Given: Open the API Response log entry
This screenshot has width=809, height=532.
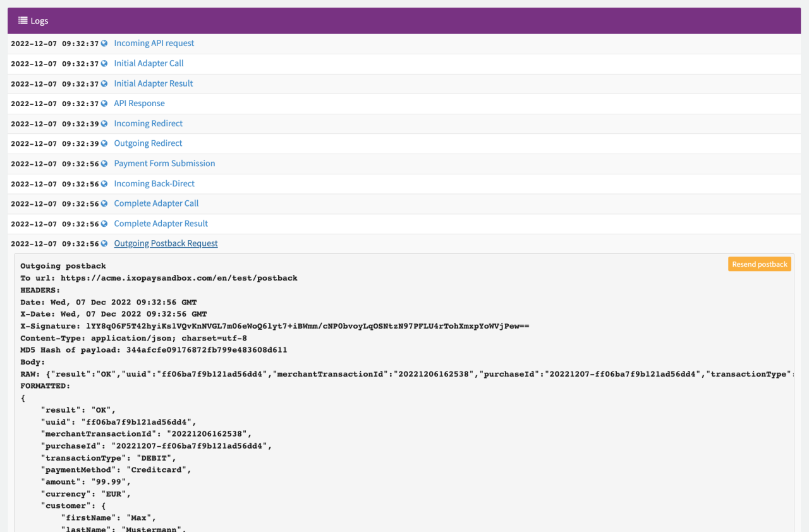Looking at the screenshot, I should pyautogui.click(x=139, y=104).
